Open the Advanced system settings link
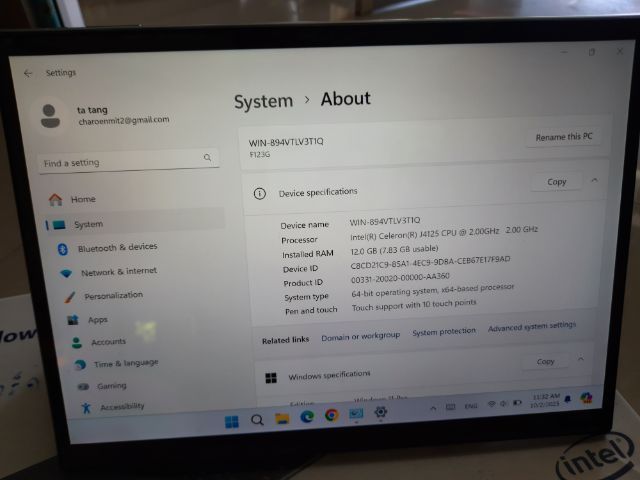 pos(531,327)
